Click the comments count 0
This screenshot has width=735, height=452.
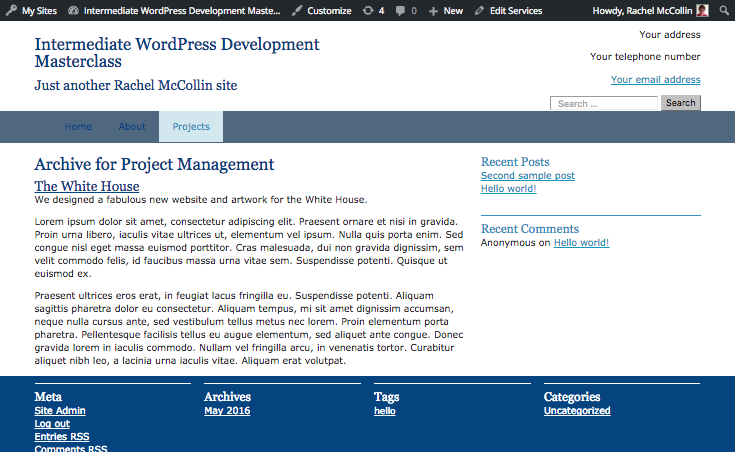click(414, 10)
